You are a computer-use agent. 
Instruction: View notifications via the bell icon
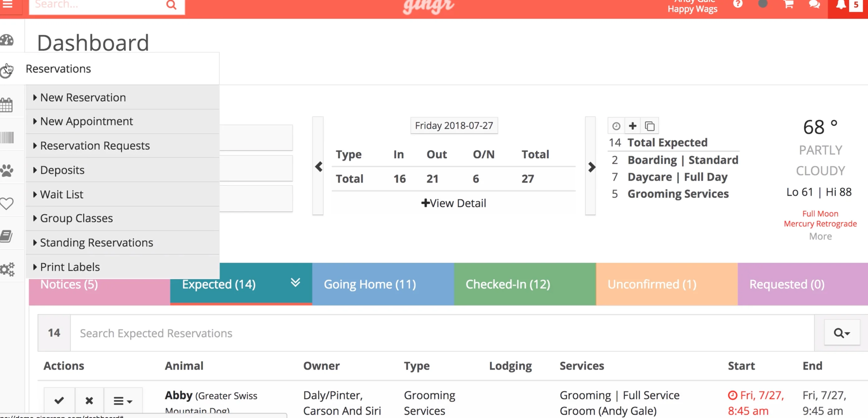click(840, 5)
